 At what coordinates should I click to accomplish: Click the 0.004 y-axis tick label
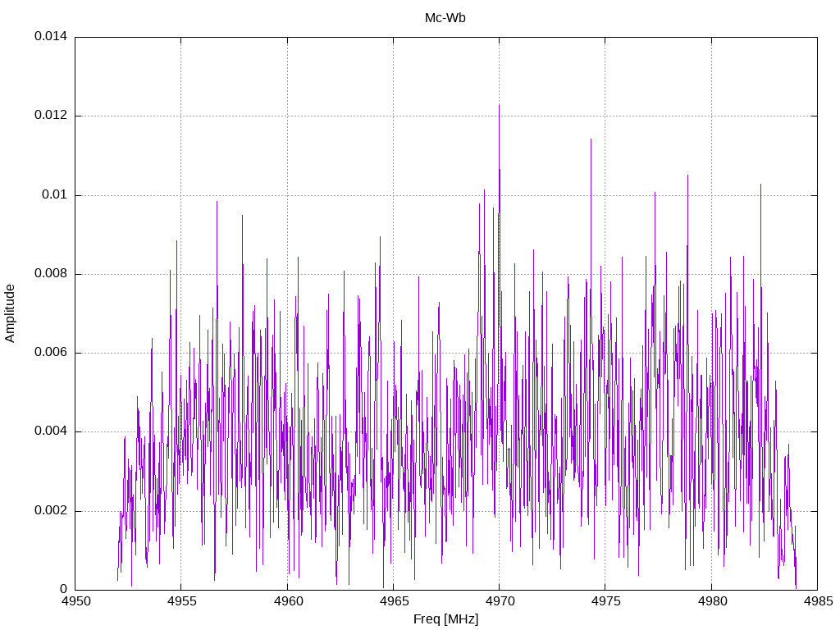click(x=51, y=431)
